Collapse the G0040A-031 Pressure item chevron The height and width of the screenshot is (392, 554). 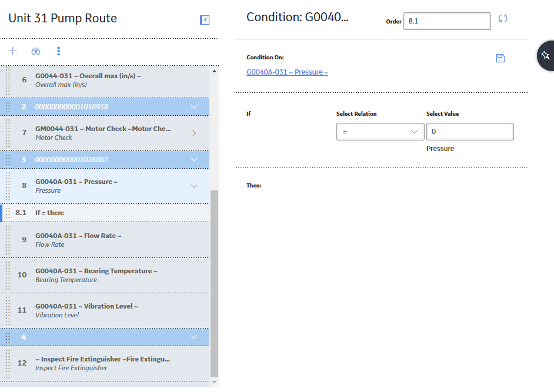[194, 186]
